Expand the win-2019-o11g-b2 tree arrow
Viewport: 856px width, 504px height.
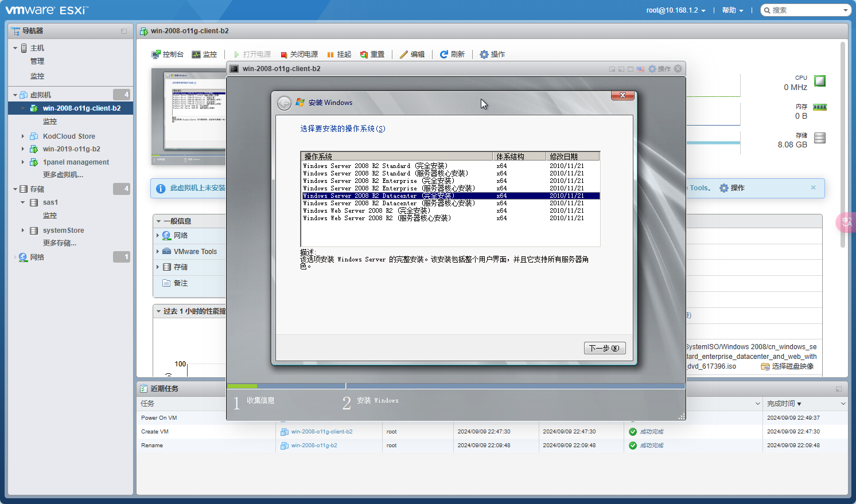click(23, 149)
